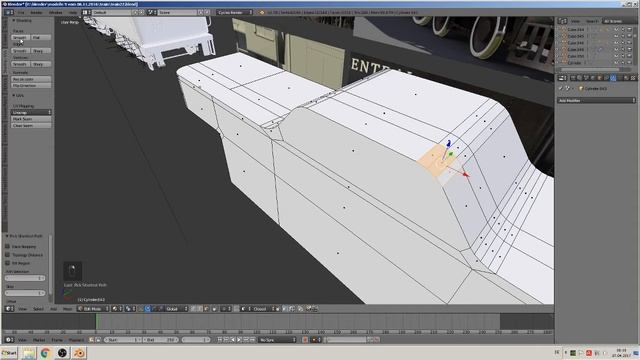
Task: Select vertex select mode
Action: click(193, 309)
